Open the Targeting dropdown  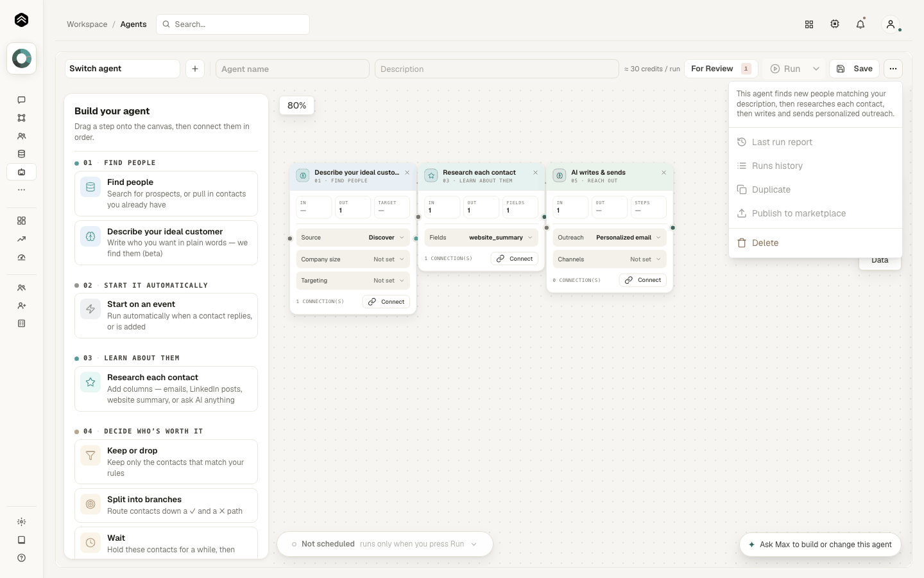tap(353, 281)
